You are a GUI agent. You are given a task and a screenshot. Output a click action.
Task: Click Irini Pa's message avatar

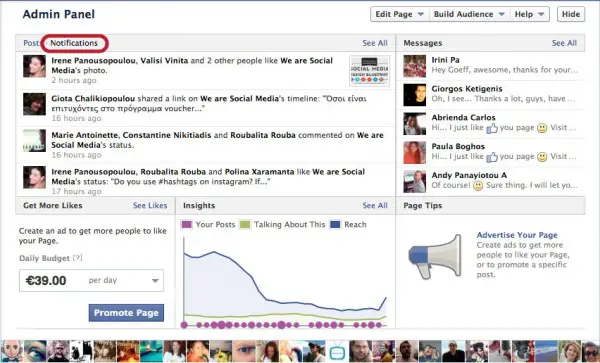point(414,66)
